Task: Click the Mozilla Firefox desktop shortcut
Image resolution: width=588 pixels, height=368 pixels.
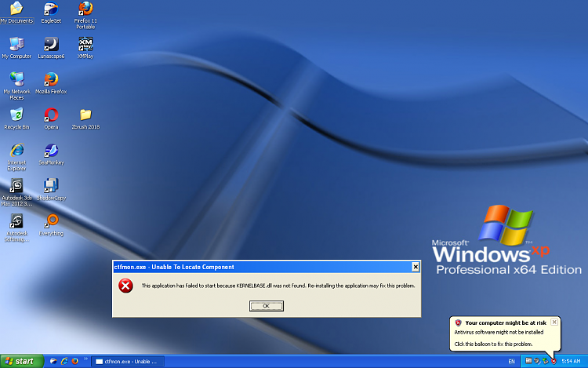Action: [51, 83]
